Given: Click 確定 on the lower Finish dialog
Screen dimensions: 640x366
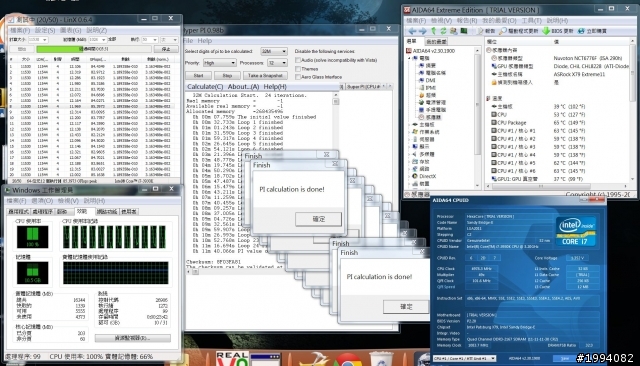Looking at the screenshot, I should 406,306.
